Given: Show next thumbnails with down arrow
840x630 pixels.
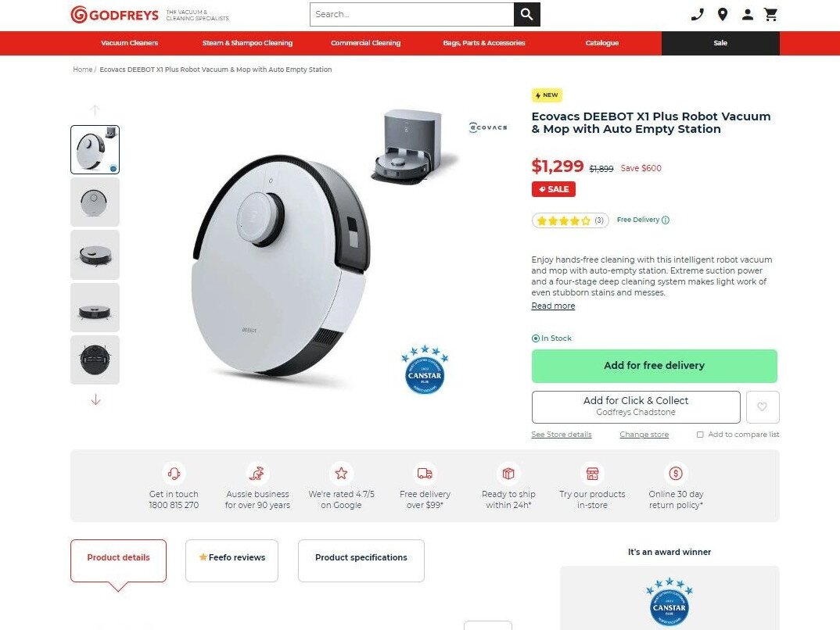Looking at the screenshot, I should point(95,400).
